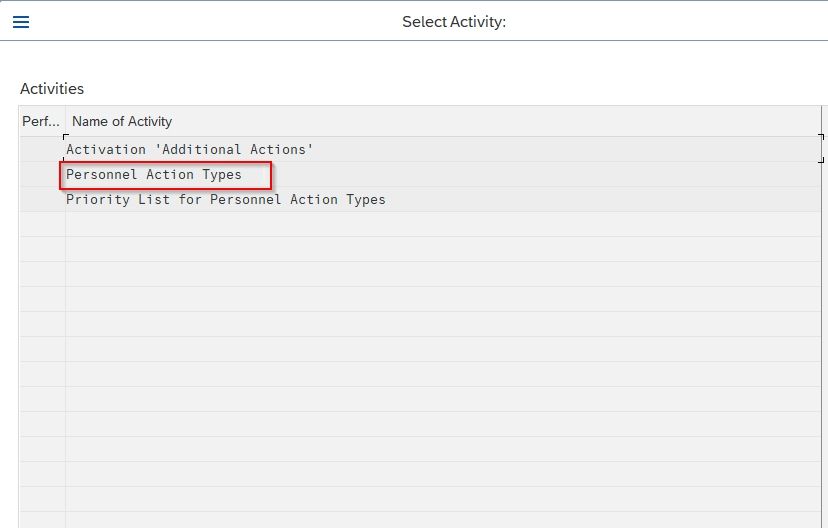Click blank area right of Activation 'Additional Actions'
Viewport: 828px width, 528px height.
coord(565,149)
